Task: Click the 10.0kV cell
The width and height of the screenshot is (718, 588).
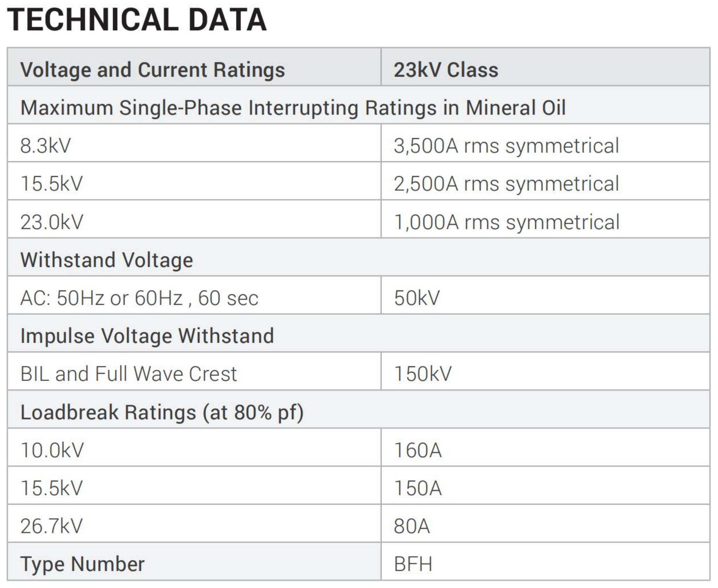Action: (x=52, y=450)
